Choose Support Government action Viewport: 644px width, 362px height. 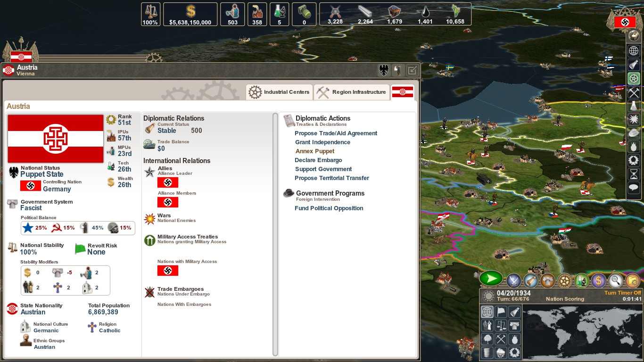(323, 169)
